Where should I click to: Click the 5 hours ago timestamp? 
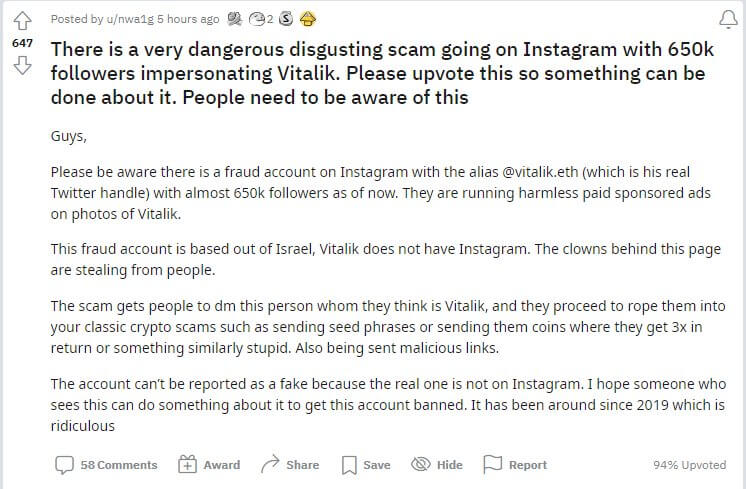point(188,19)
